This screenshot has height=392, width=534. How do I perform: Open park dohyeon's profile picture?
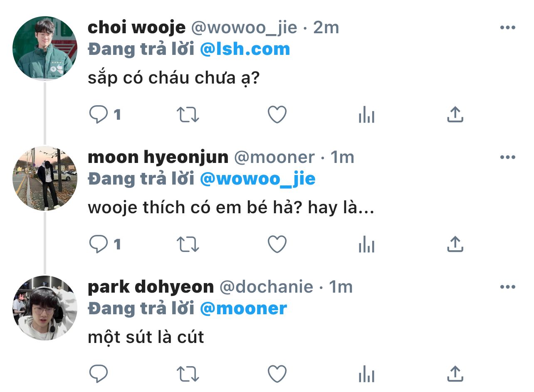[45, 308]
